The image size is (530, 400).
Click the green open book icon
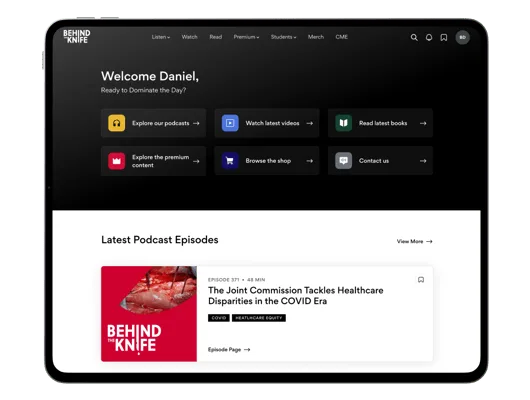click(343, 123)
